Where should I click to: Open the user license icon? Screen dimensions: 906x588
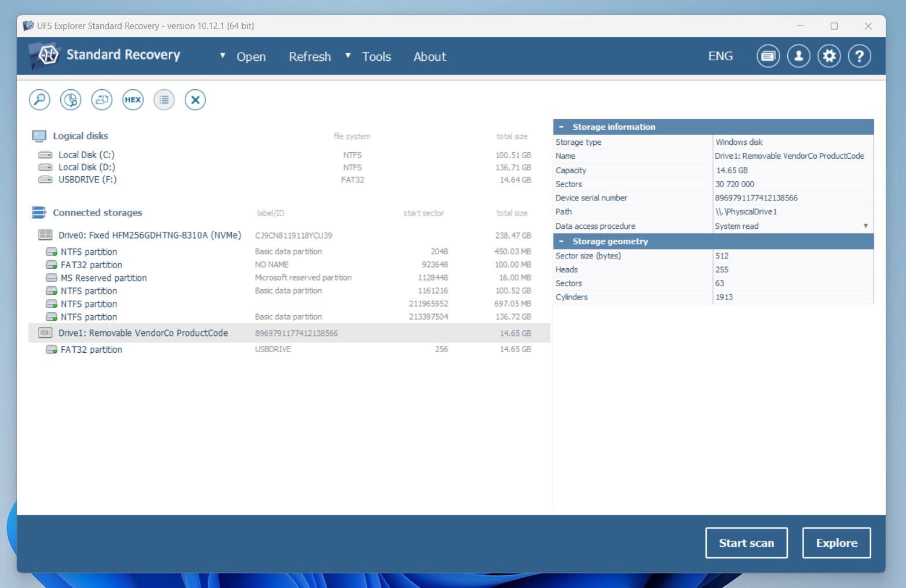pyautogui.click(x=798, y=56)
